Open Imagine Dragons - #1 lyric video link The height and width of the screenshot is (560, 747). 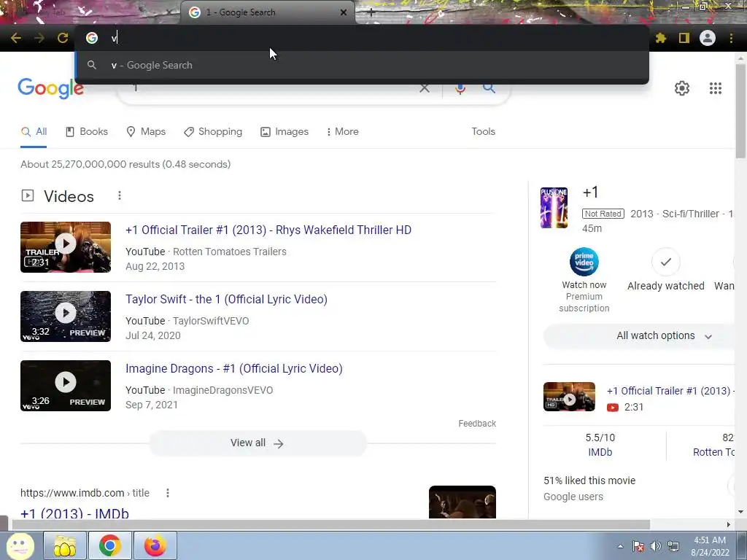234,368
